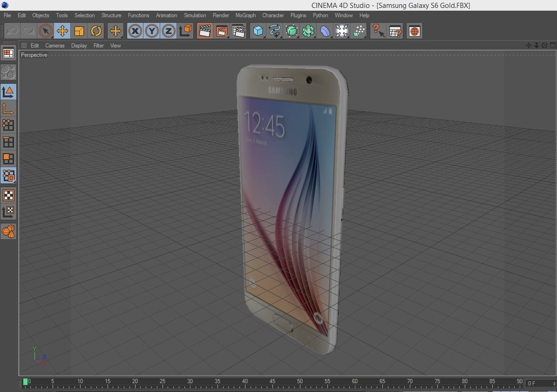Open the Render menu
Screen dimensions: 557x392
221,15
